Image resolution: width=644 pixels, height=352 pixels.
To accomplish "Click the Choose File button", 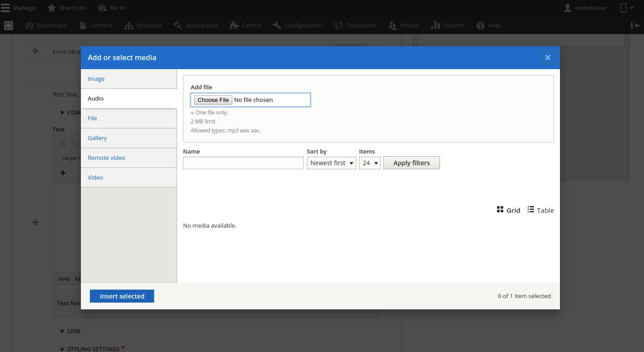I will [213, 100].
